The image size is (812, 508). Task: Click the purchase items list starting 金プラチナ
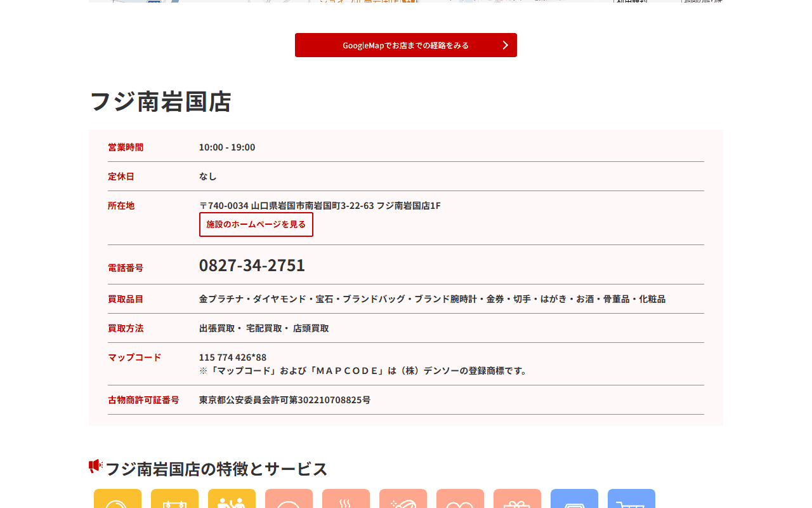coord(432,299)
